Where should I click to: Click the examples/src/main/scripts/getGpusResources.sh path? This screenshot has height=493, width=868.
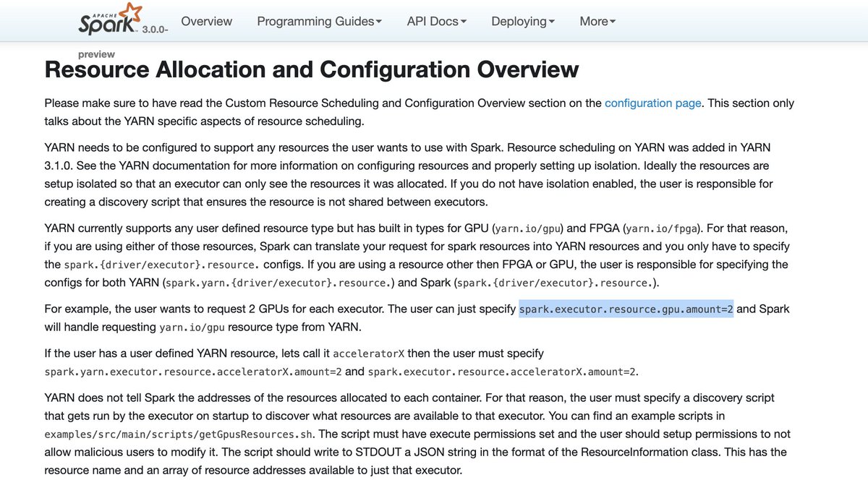(x=180, y=435)
